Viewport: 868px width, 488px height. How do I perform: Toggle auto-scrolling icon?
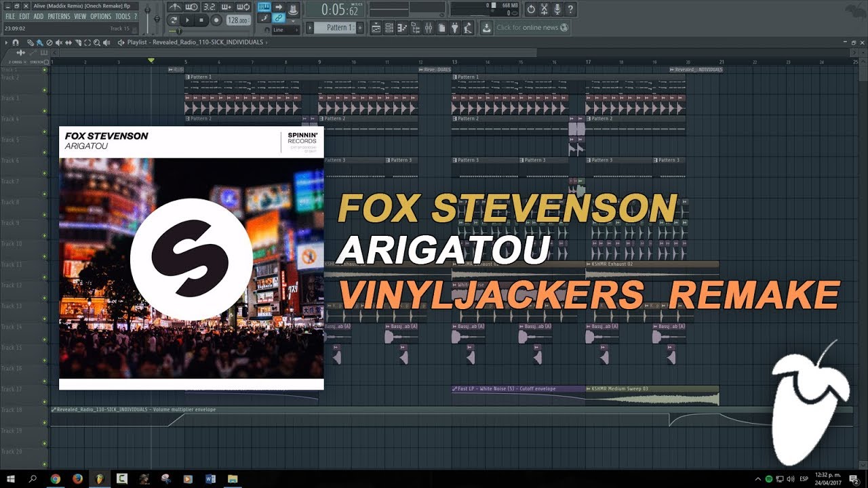coord(264,18)
